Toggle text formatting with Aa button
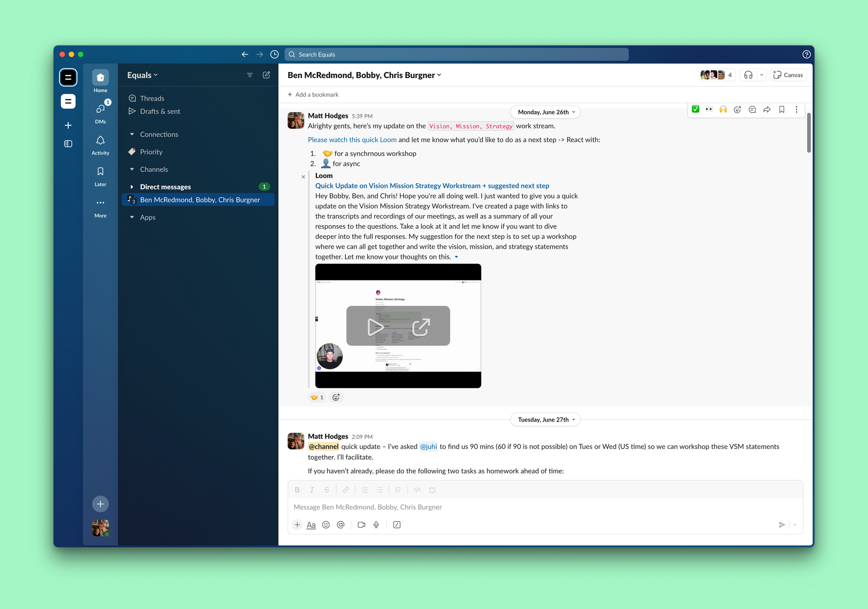Viewport: 868px width, 609px height. (311, 525)
